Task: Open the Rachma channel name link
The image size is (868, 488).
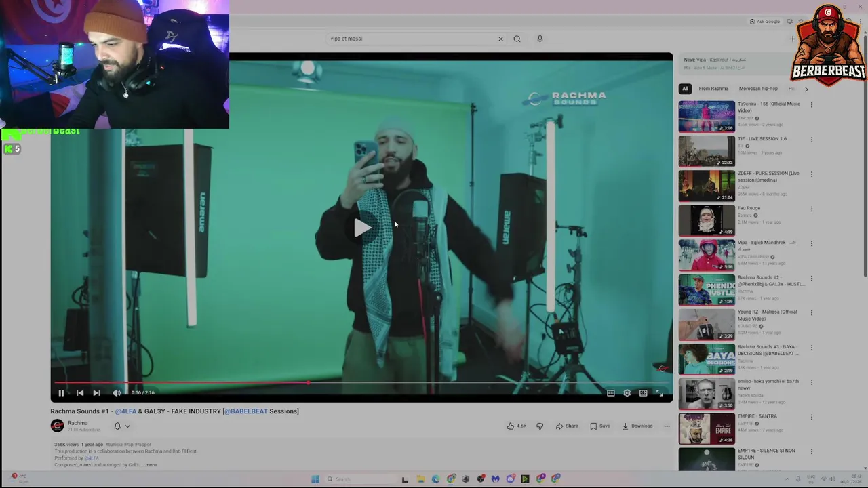Action: [x=77, y=423]
